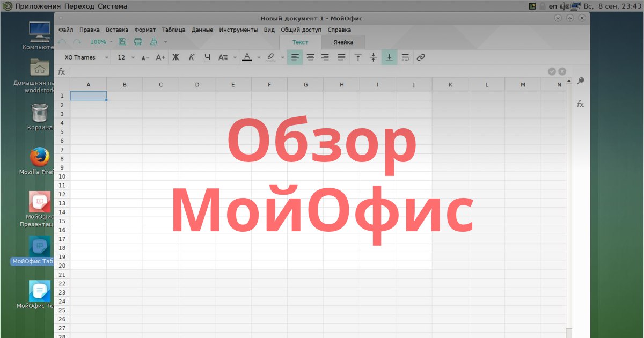Open the Вставка menu
The width and height of the screenshot is (644, 338).
[117, 30]
